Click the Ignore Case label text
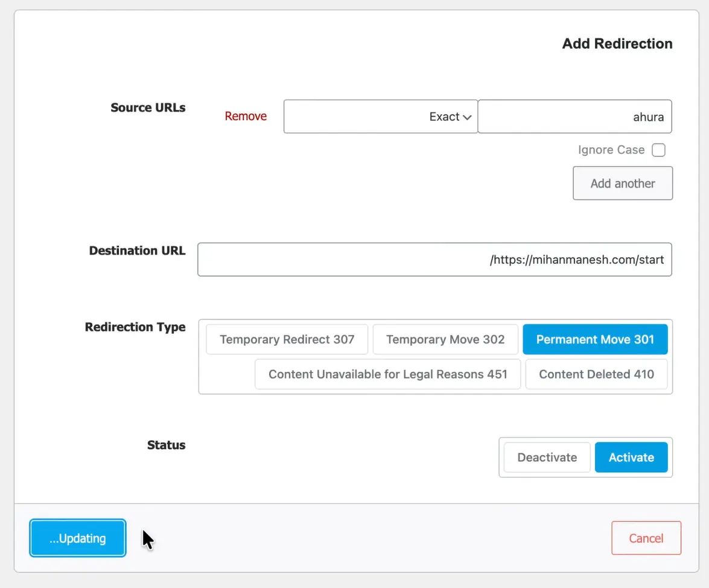This screenshot has height=588, width=709. (611, 150)
